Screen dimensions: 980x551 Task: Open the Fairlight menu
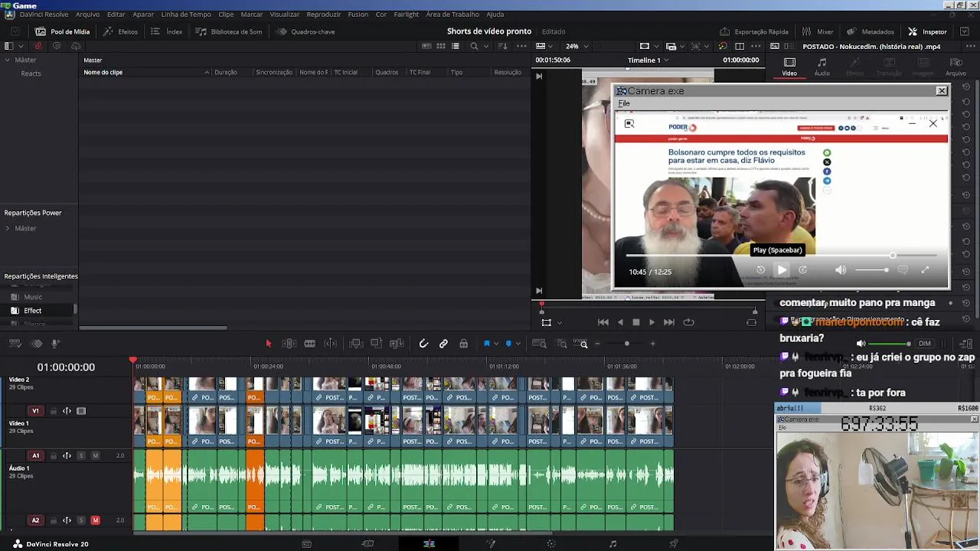point(406,14)
